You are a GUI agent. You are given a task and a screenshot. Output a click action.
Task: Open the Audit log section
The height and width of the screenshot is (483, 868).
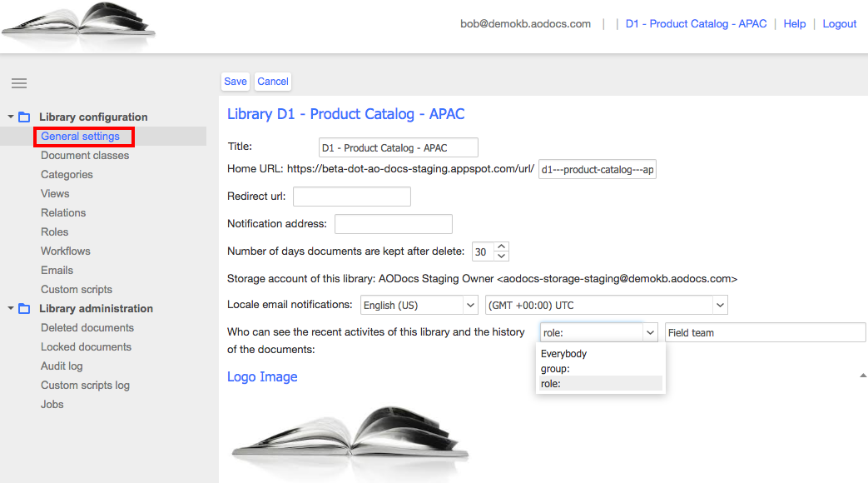pyautogui.click(x=61, y=366)
